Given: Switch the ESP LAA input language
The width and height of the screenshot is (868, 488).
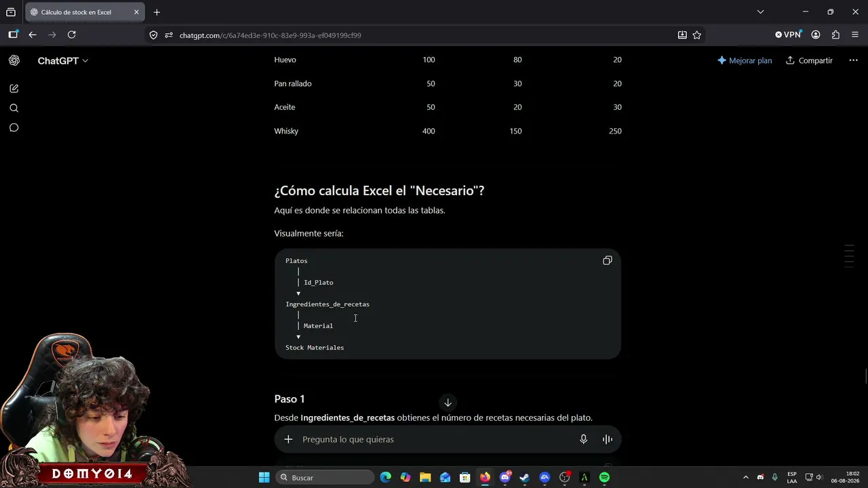Looking at the screenshot, I should click(792, 478).
